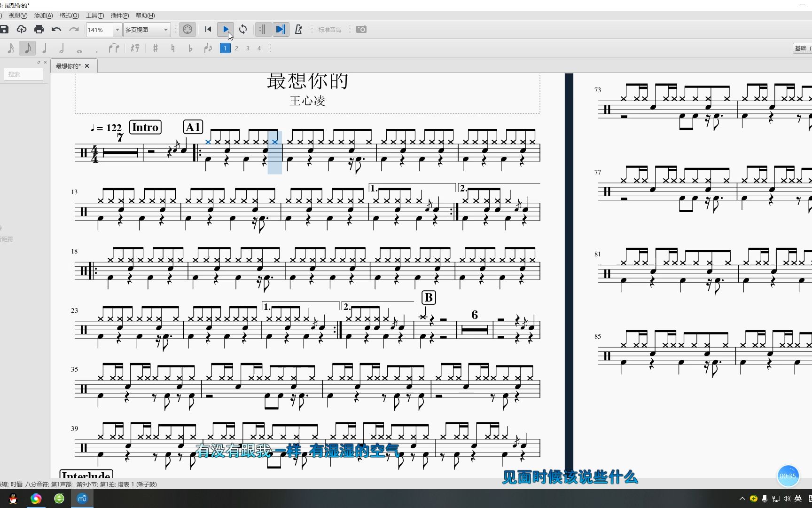Apply natural accidental
Viewport: 812px width, 508px height.
click(173, 48)
